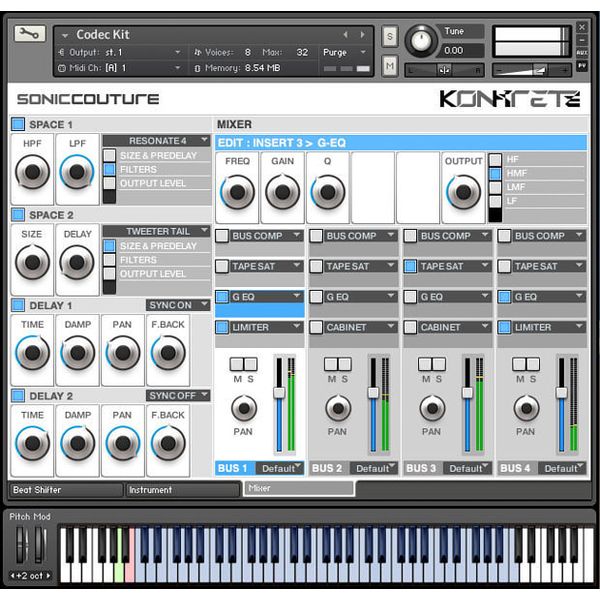
Task: Open the Purge dropdown
Action: tap(345, 52)
